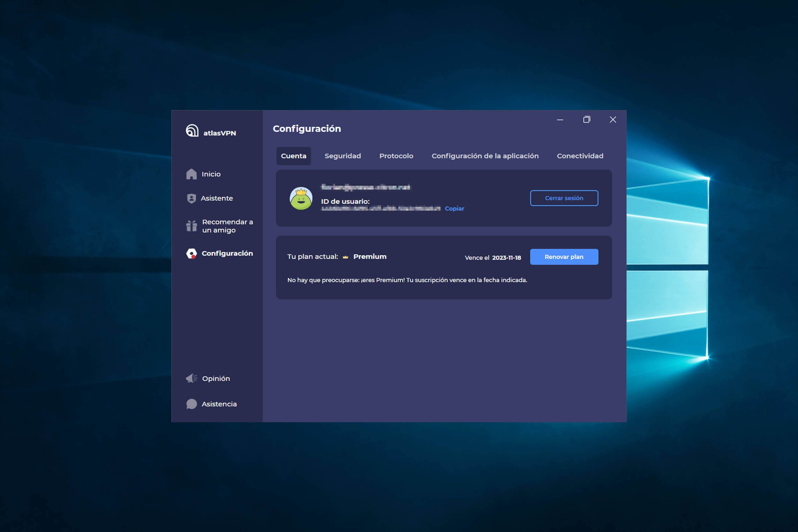The image size is (798, 532).
Task: Click the 'No hay que preocuparse' message
Action: click(x=407, y=280)
